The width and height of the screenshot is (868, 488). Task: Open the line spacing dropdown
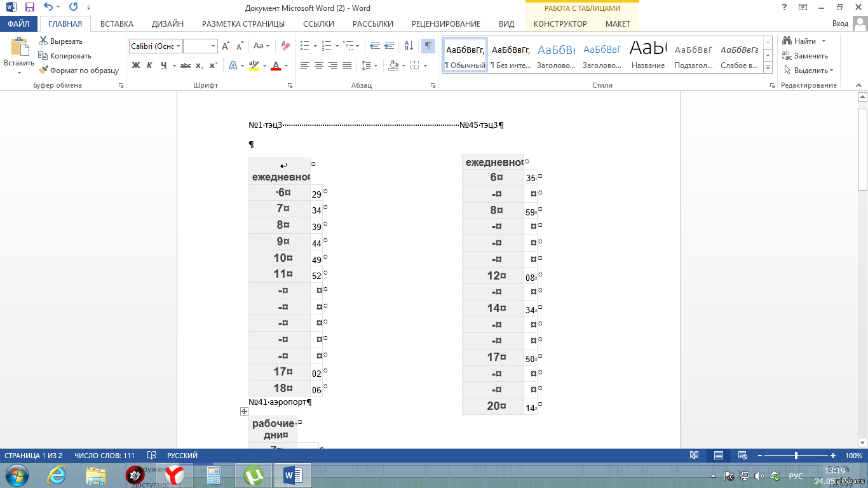click(x=369, y=65)
